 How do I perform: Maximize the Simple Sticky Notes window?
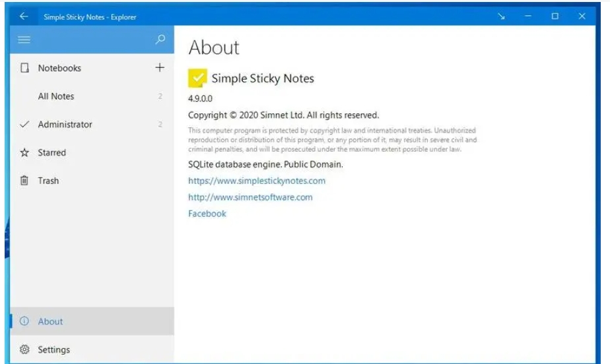(x=555, y=16)
